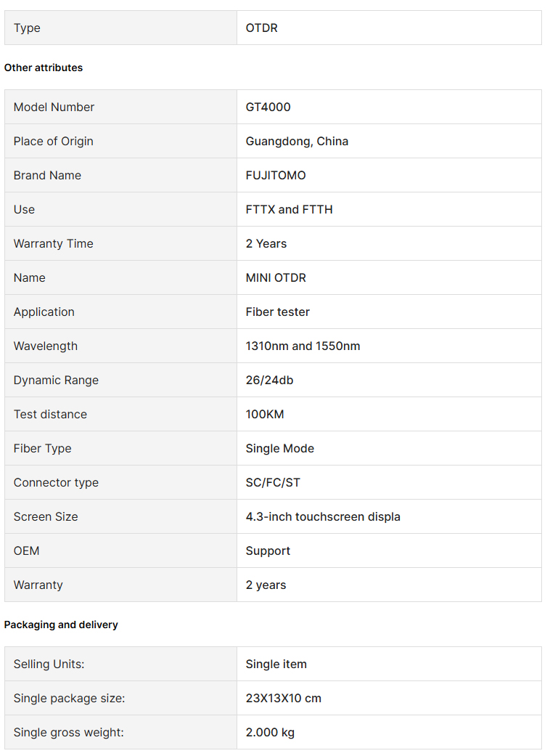The height and width of the screenshot is (756, 550).
Task: Select the '23X13X10 cm' package size value
Action: pyautogui.click(x=283, y=699)
